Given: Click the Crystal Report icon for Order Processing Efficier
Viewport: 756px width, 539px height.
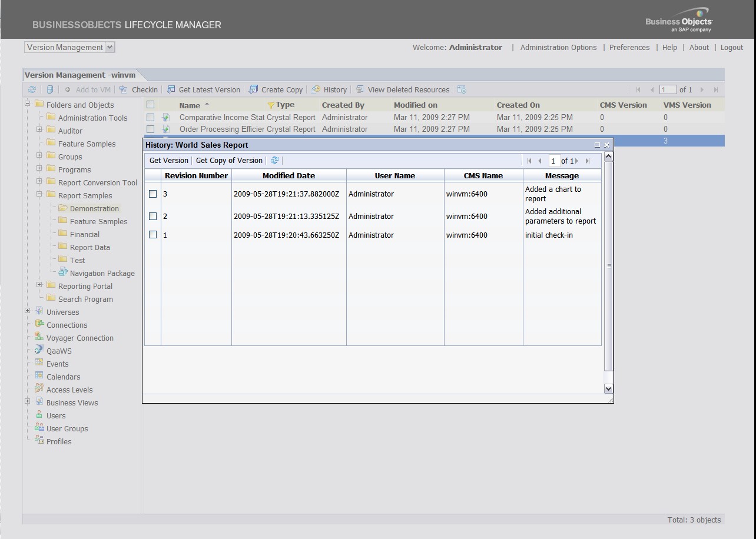Looking at the screenshot, I should pos(166,129).
